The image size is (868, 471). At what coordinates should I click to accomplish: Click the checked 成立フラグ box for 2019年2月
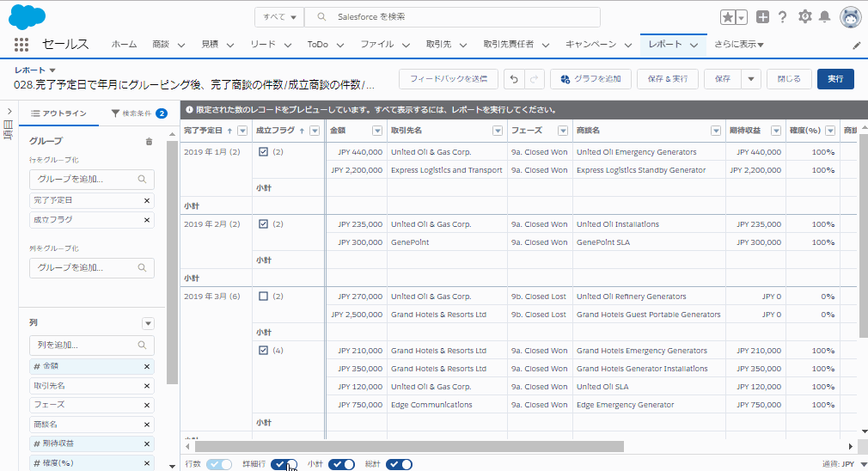264,224
